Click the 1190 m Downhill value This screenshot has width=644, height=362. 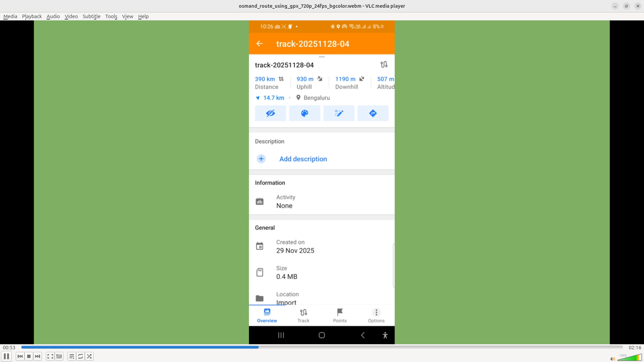[x=345, y=79]
